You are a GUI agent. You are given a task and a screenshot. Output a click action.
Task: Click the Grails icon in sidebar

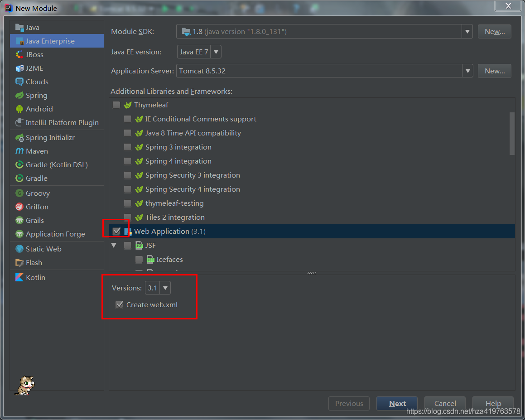pos(19,220)
